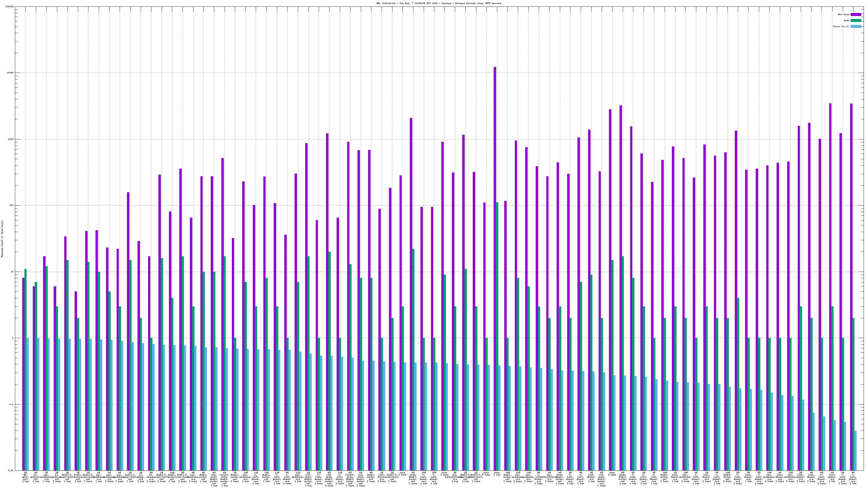Screen dimensions: 868x488
Task: Click the 0.01 y-axis tick label
Action: (x=11, y=470)
